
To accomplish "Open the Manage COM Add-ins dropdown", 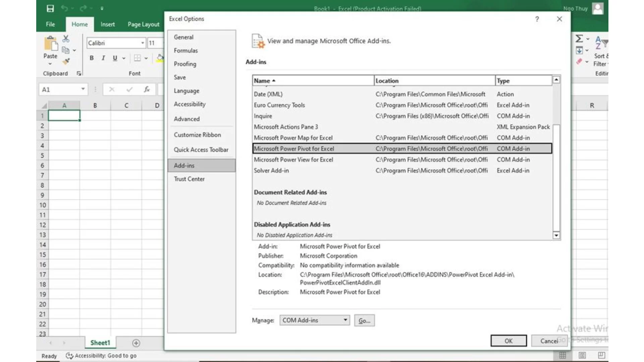I will (345, 320).
